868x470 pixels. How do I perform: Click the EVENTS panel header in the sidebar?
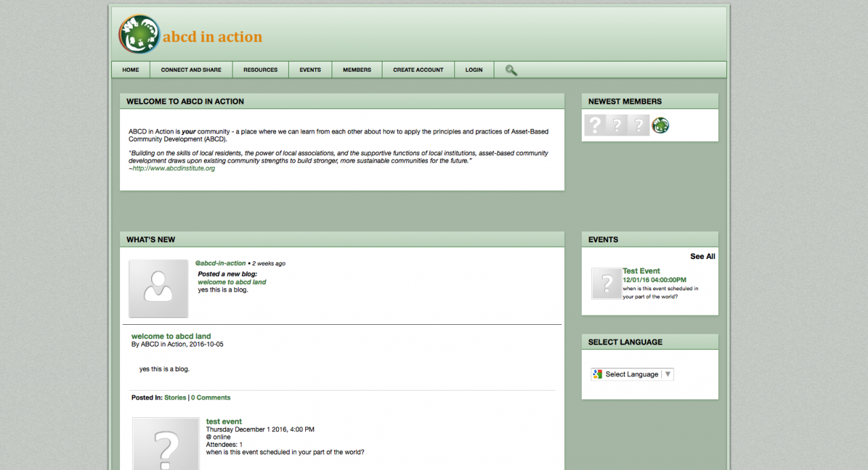(650, 239)
